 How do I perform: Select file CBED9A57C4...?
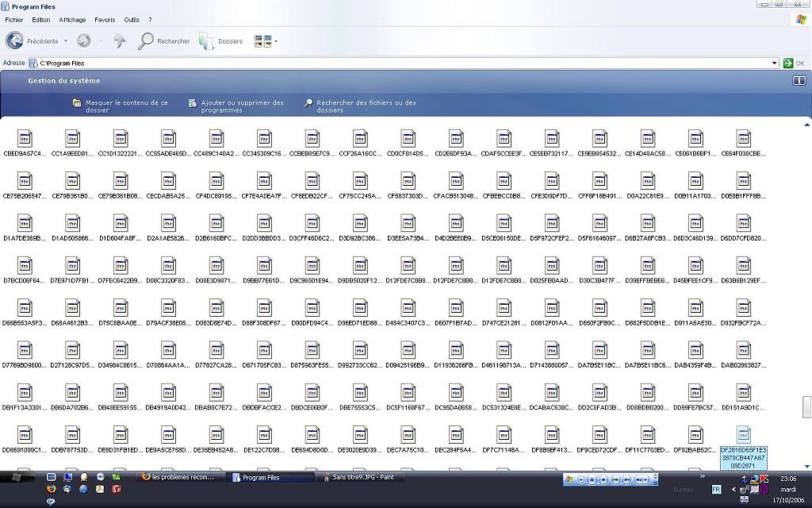25,143
